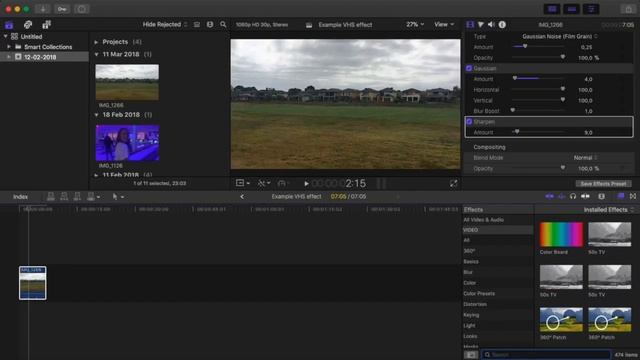This screenshot has width=640, height=360.
Task: Toggle full screen viewer playback
Action: point(453,184)
